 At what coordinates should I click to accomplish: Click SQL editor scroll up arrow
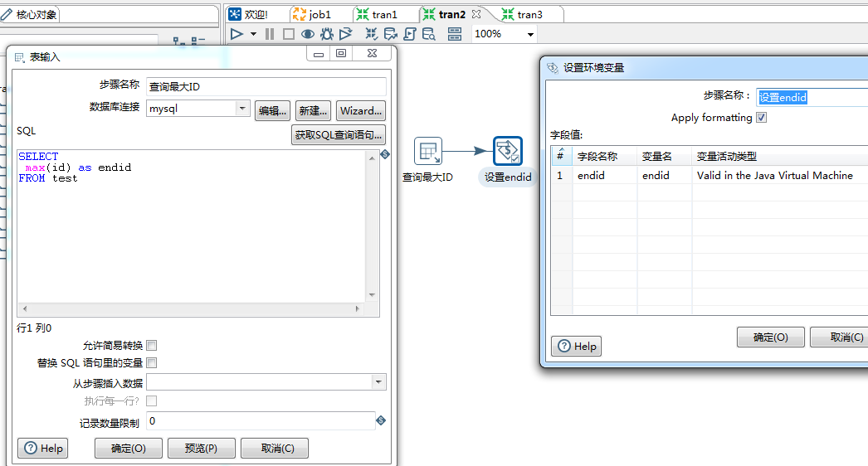pyautogui.click(x=372, y=158)
